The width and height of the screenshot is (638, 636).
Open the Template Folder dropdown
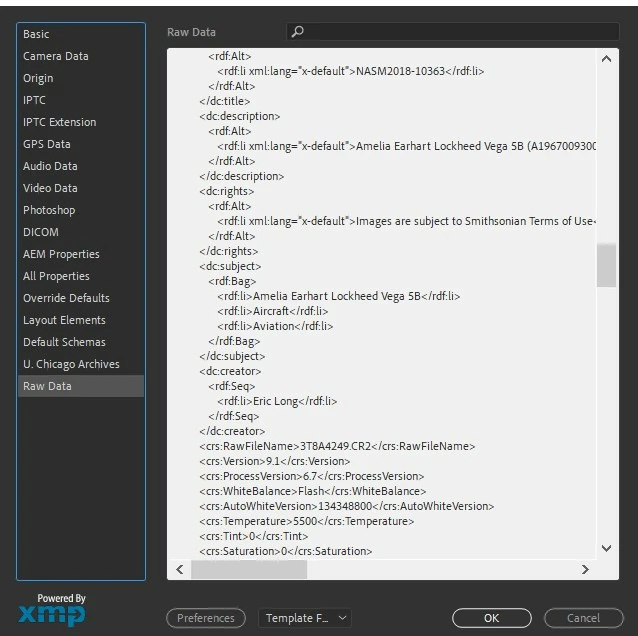(305, 618)
